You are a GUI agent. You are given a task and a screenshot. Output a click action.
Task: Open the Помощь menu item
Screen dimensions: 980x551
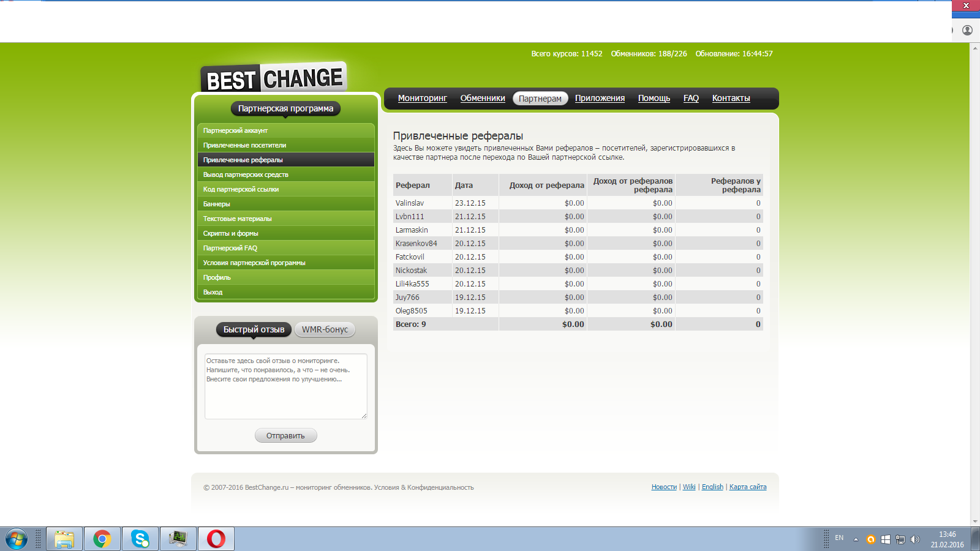tap(654, 98)
